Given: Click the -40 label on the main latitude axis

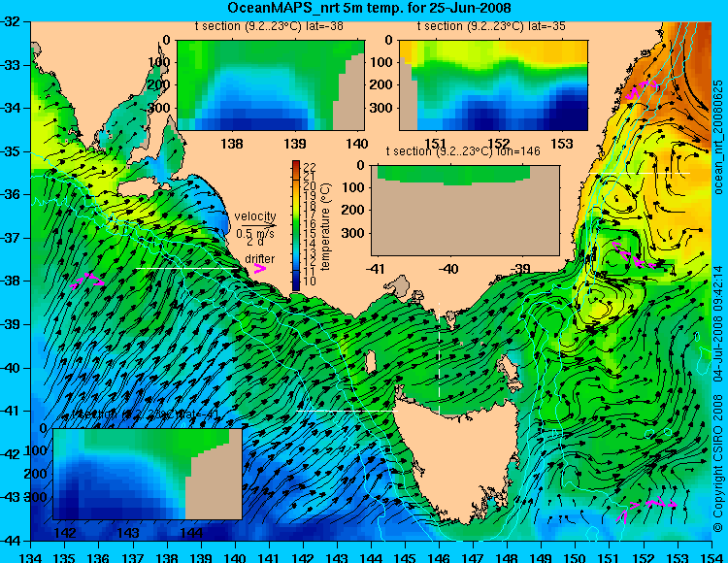Looking at the screenshot, I should pos(11,368).
